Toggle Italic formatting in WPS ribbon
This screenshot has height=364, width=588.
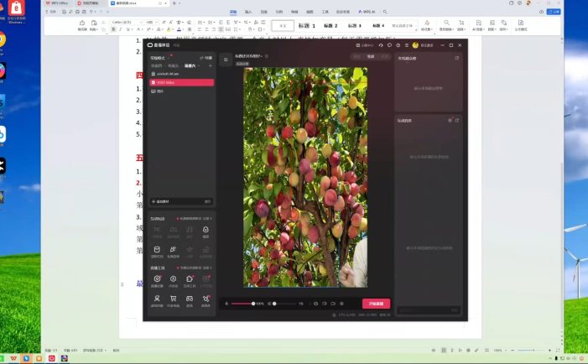point(121,29)
